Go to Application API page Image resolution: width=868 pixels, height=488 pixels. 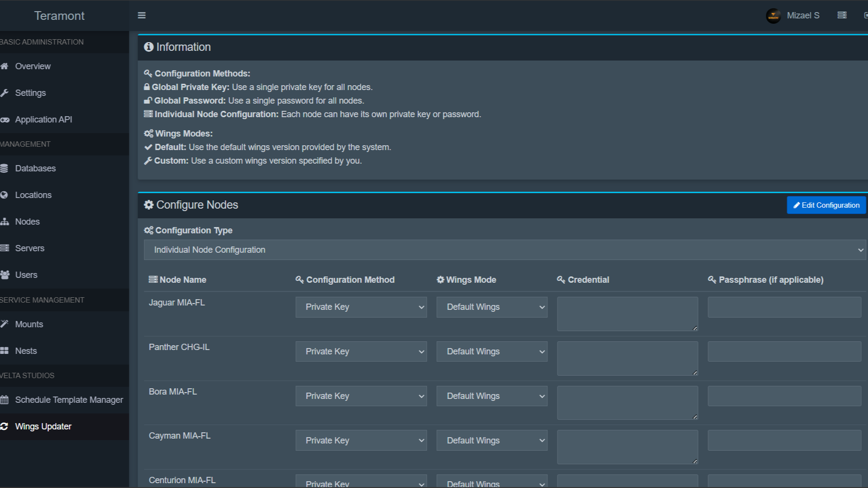coord(43,120)
